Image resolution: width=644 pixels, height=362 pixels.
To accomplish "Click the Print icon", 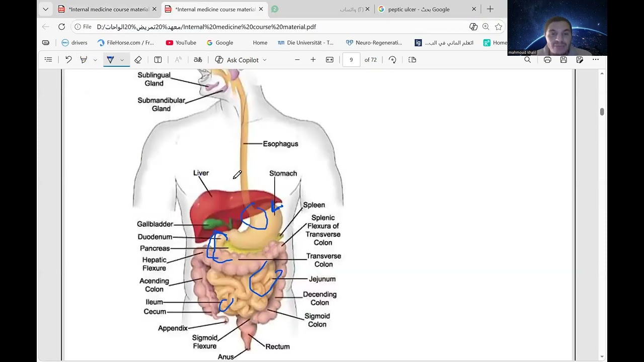I will click(x=547, y=60).
